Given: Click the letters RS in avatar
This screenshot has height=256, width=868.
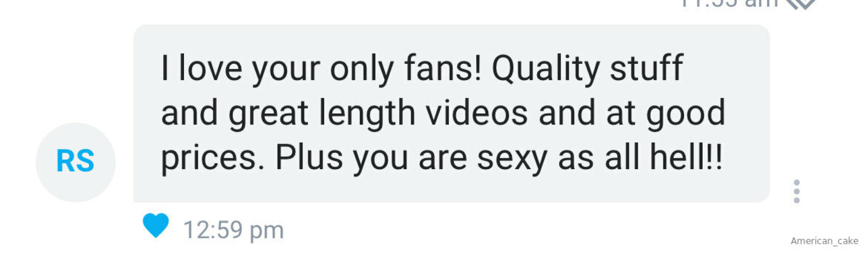Looking at the screenshot, I should (75, 161).
